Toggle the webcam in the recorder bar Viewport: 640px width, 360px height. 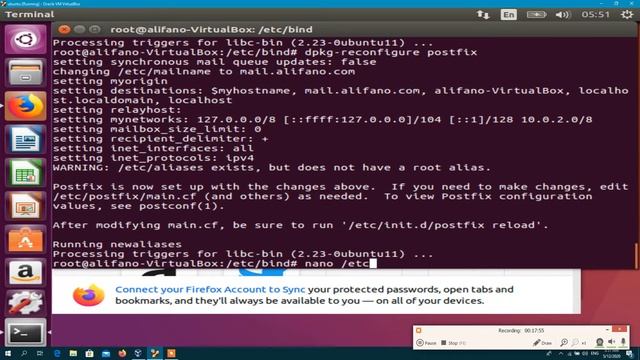coord(599,342)
